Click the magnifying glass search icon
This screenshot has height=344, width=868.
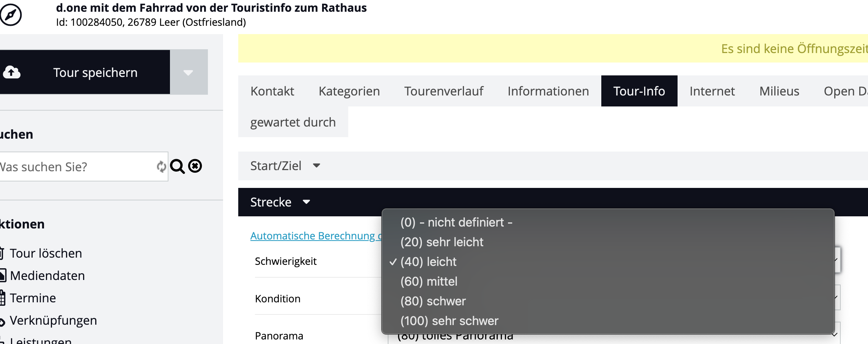177,166
